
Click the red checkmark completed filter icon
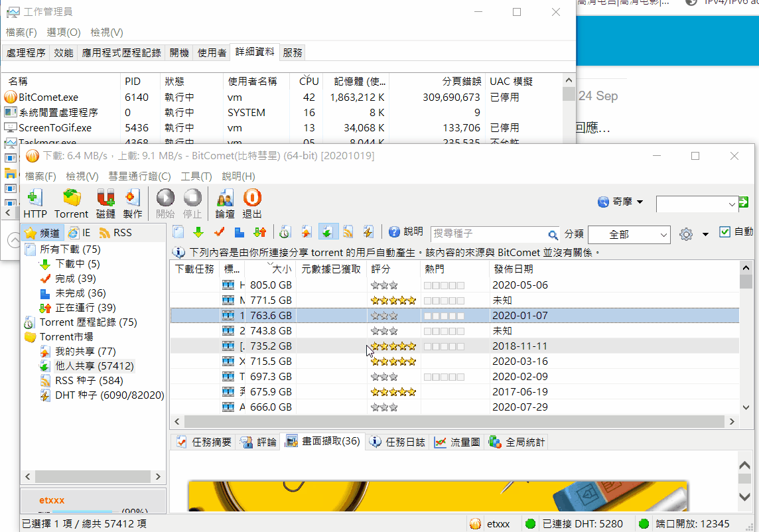point(220,232)
